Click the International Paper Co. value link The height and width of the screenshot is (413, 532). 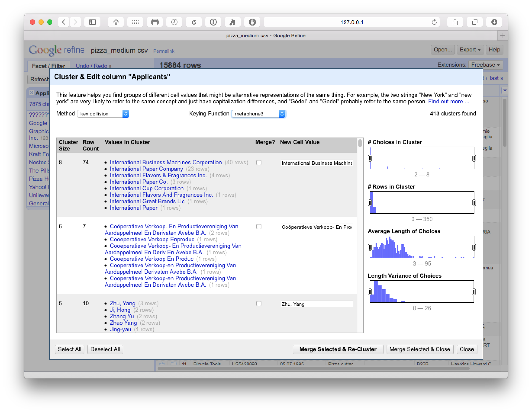pyautogui.click(x=139, y=182)
